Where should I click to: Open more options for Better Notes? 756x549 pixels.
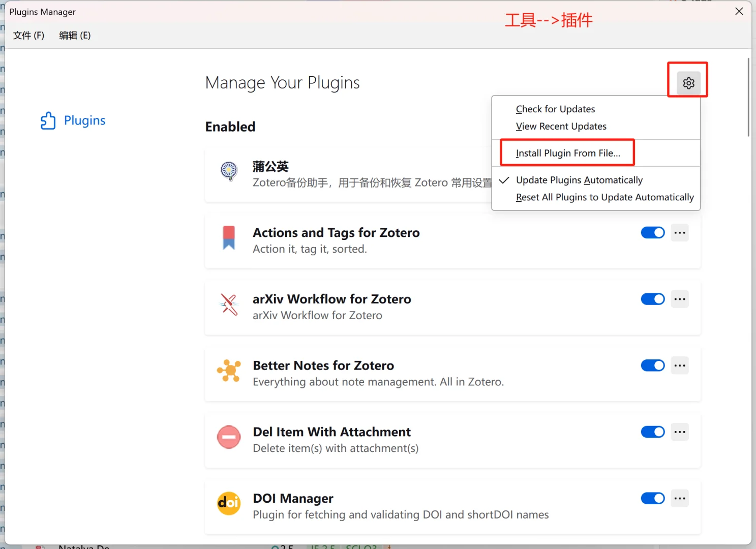pos(680,365)
